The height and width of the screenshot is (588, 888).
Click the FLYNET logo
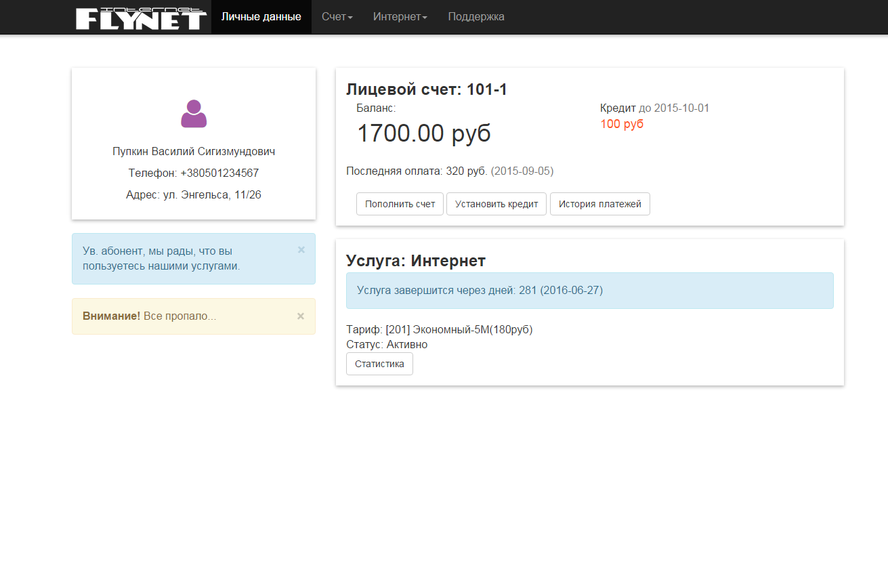[x=141, y=18]
